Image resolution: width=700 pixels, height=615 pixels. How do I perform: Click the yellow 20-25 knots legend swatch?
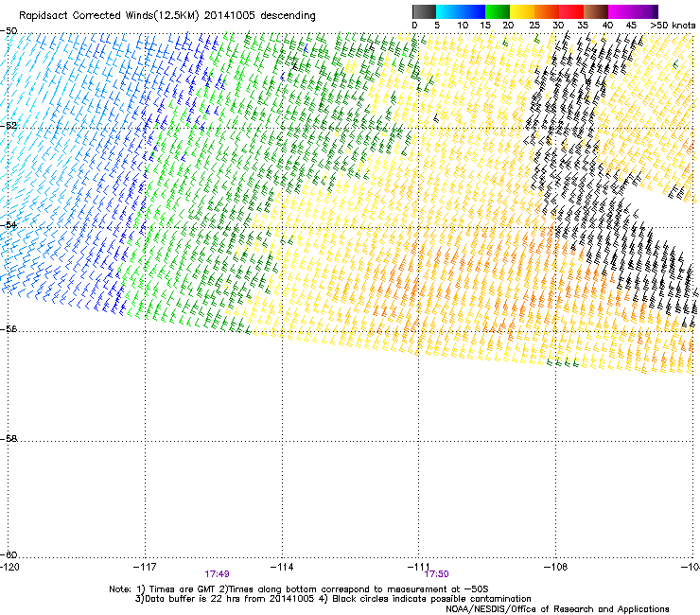click(x=522, y=11)
